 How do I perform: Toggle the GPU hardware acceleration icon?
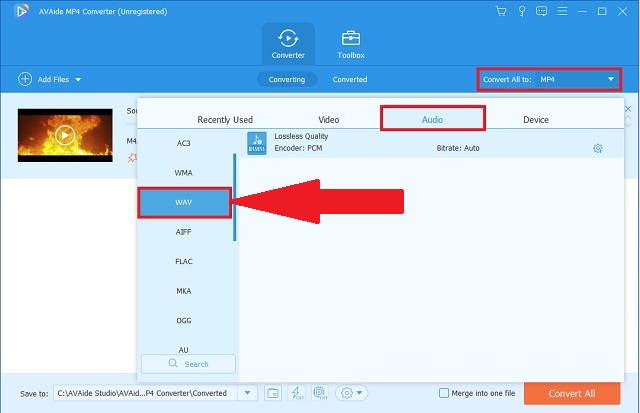pos(320,393)
